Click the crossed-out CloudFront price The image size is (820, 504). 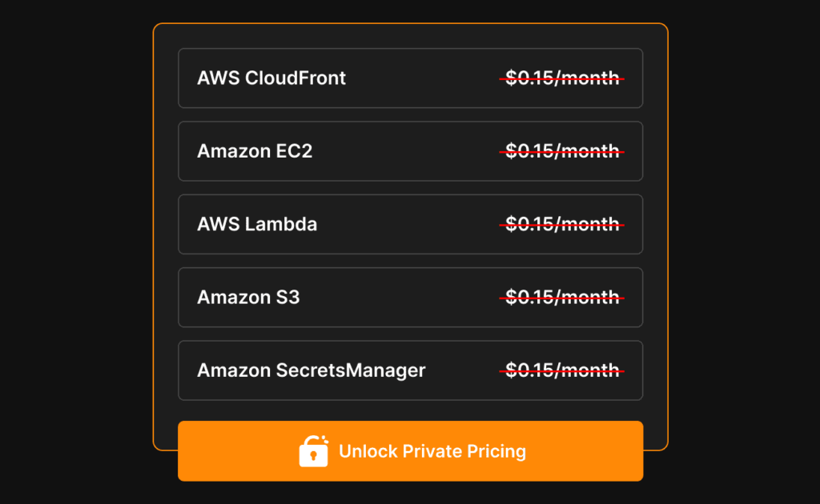(x=561, y=78)
